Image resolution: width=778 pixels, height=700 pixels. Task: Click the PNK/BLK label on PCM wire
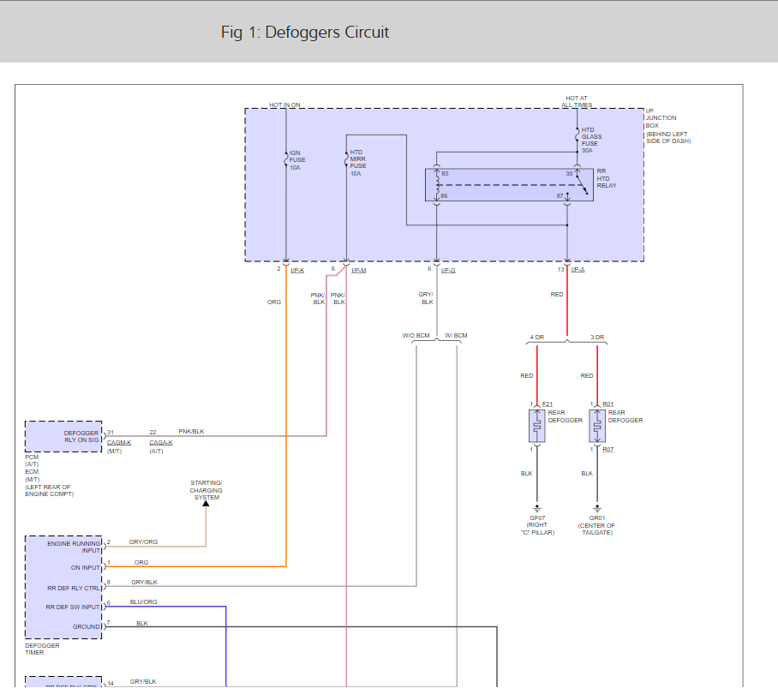coord(192,432)
